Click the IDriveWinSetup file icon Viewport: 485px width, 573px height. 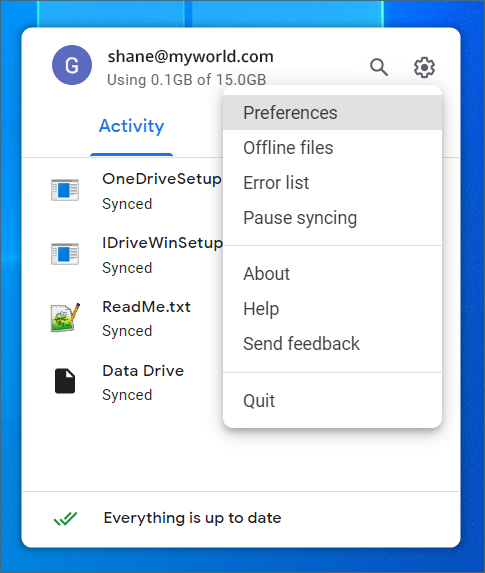coord(65,254)
